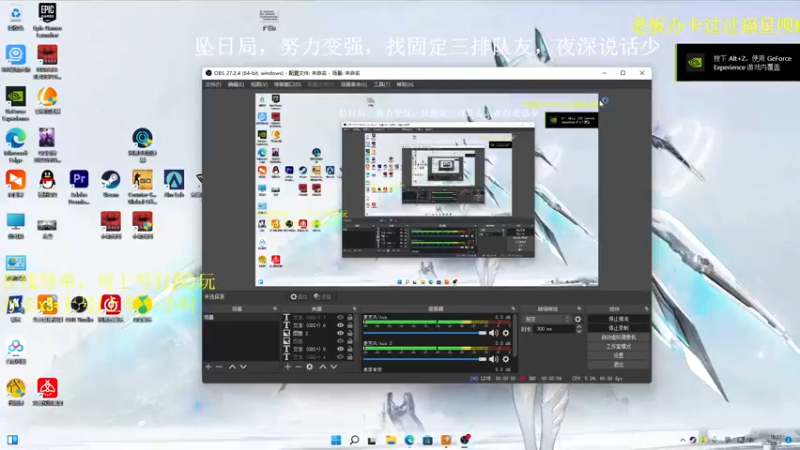Open the 编辑(E) menu in OBS
Image resolution: width=800 pixels, height=450 pixels.
(236, 85)
